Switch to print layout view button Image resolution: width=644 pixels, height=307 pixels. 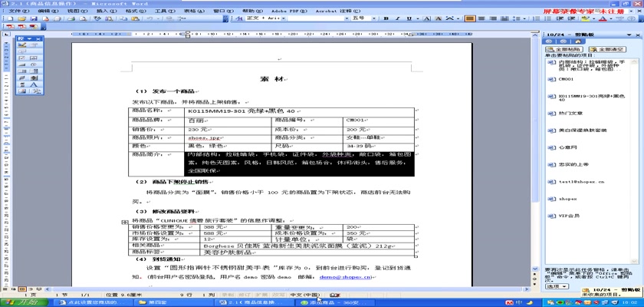pyautogui.click(x=22, y=289)
